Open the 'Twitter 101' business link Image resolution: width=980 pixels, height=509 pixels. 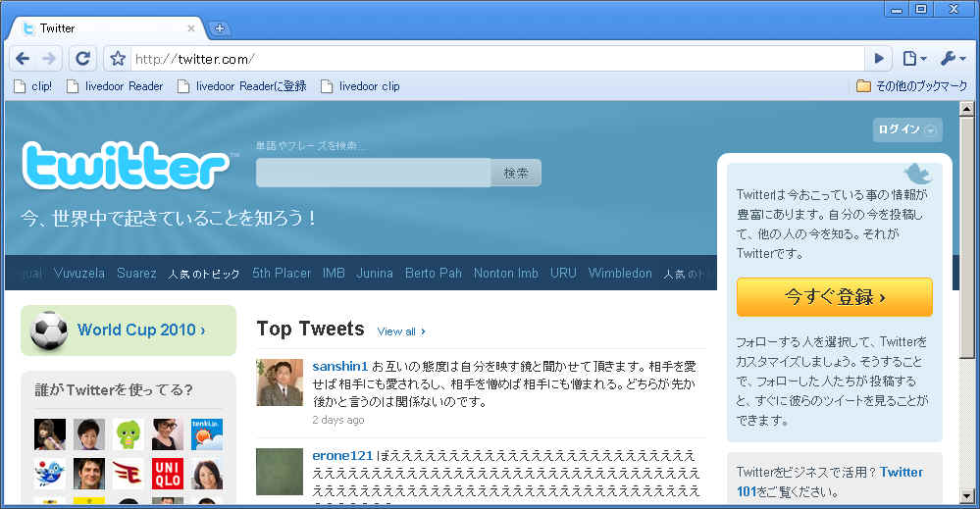829,482
